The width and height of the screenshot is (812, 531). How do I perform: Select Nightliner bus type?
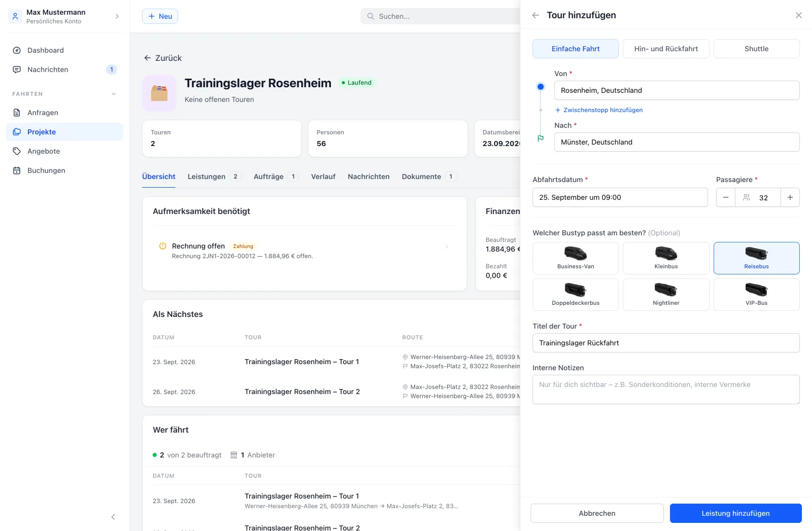click(666, 295)
